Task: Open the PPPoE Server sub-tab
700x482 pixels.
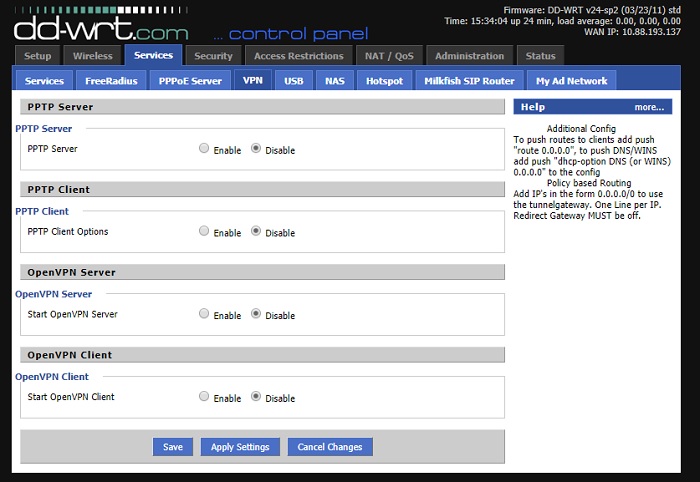Action: 190,81
